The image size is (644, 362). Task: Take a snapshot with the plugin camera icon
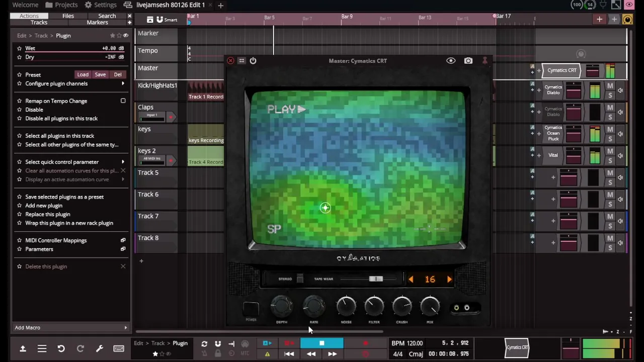coord(468,61)
